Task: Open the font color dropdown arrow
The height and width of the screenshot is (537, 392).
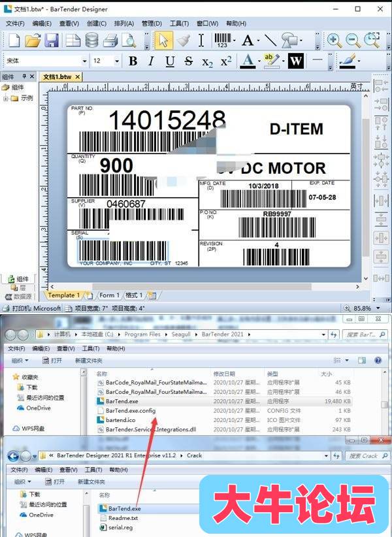Action: [x=259, y=61]
